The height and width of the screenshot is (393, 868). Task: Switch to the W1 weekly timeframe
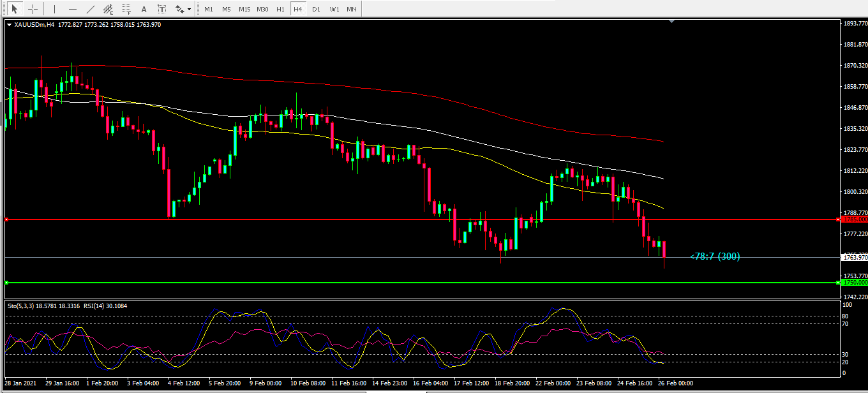[334, 9]
